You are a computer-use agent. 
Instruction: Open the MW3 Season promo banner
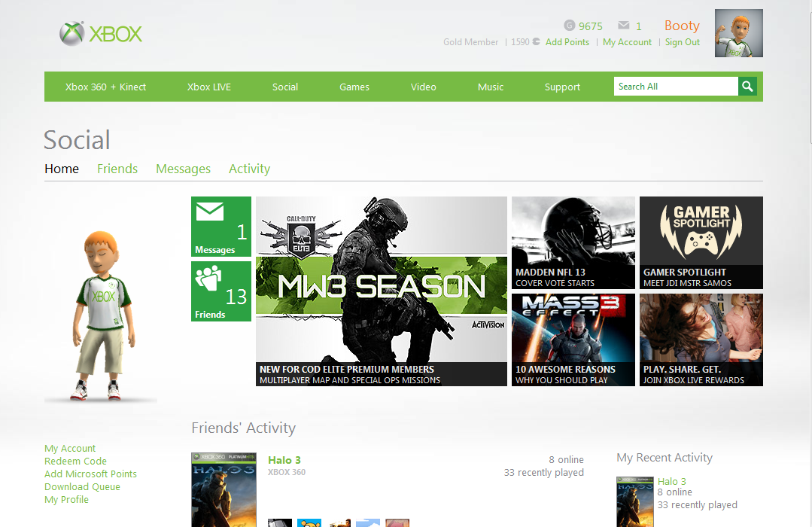[381, 291]
